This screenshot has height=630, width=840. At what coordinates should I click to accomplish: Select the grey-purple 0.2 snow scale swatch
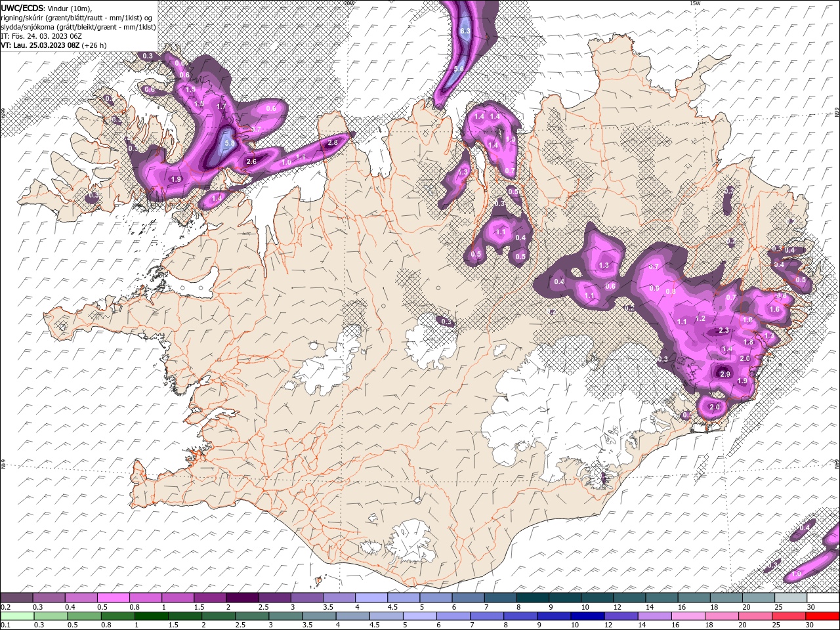(x=16, y=598)
